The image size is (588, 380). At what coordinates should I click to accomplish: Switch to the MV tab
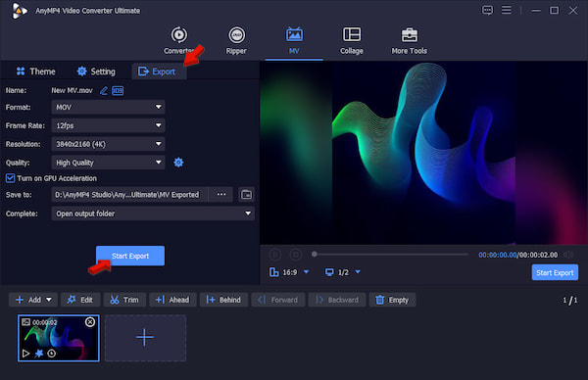(x=294, y=40)
